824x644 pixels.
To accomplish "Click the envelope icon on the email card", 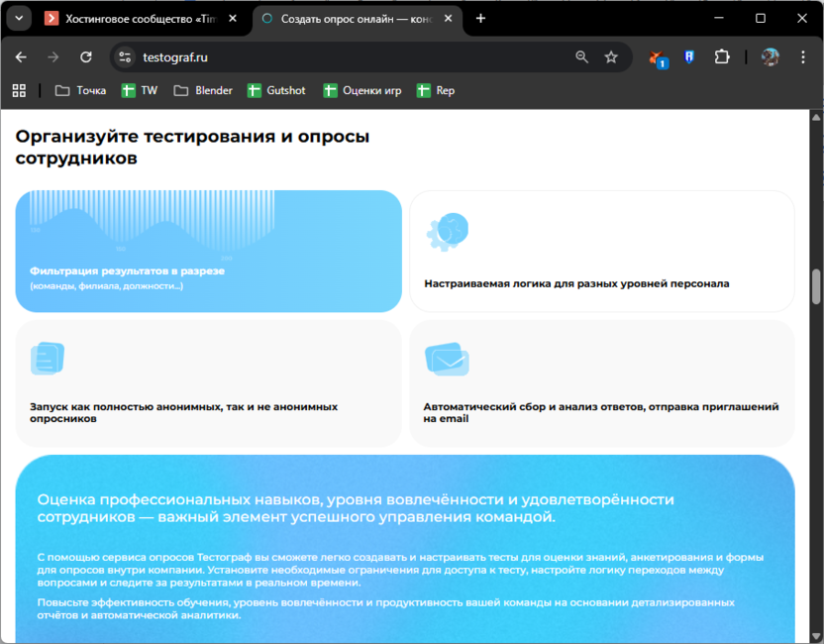I will (x=448, y=361).
